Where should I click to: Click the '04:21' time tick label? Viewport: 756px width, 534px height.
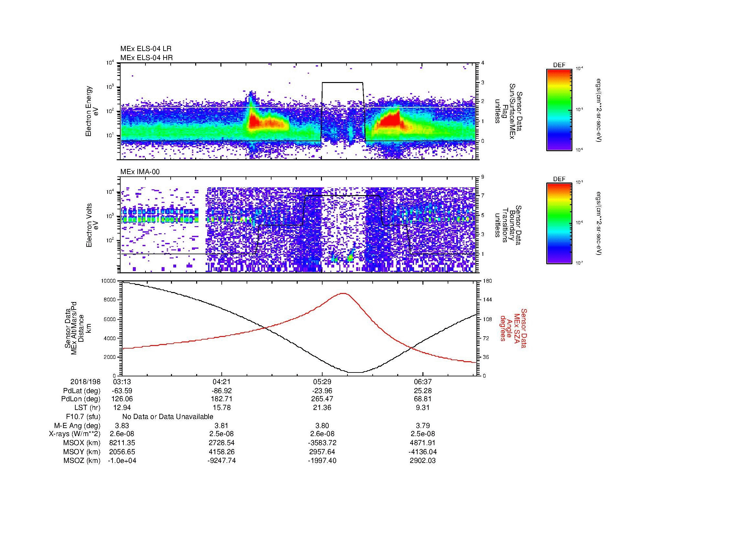click(x=222, y=382)
